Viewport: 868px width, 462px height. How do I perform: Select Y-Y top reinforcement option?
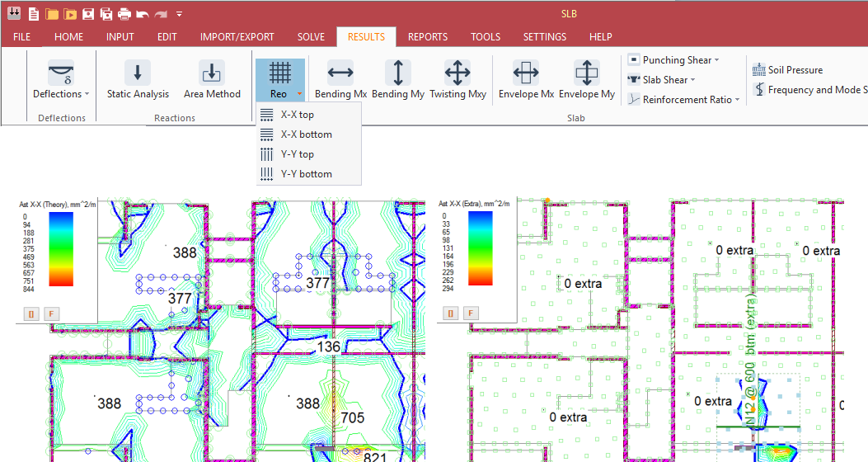[297, 154]
